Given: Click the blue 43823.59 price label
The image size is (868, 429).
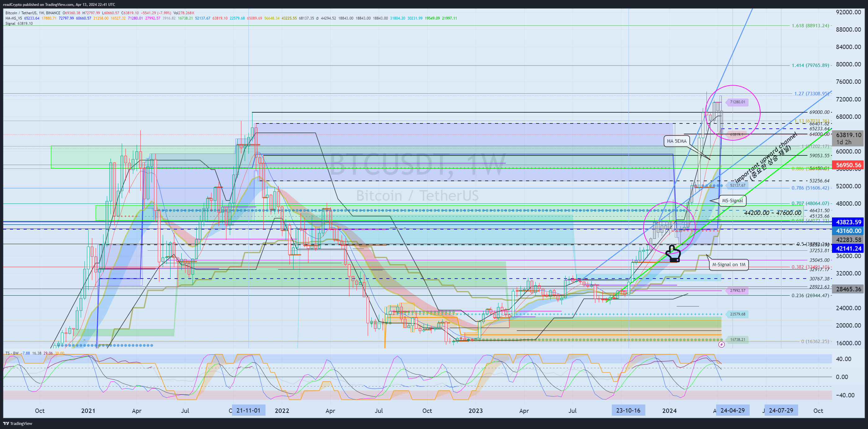Looking at the screenshot, I should click(848, 222).
